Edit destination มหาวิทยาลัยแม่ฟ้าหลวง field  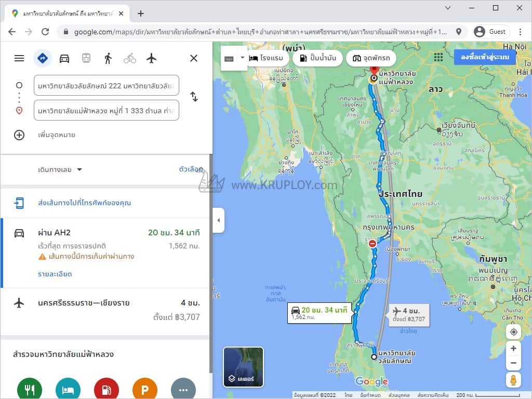pyautogui.click(x=107, y=111)
